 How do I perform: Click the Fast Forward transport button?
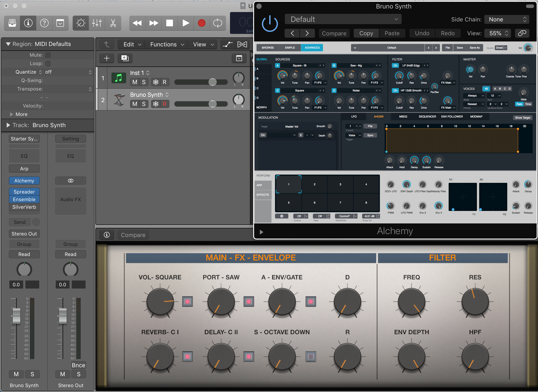[154, 23]
